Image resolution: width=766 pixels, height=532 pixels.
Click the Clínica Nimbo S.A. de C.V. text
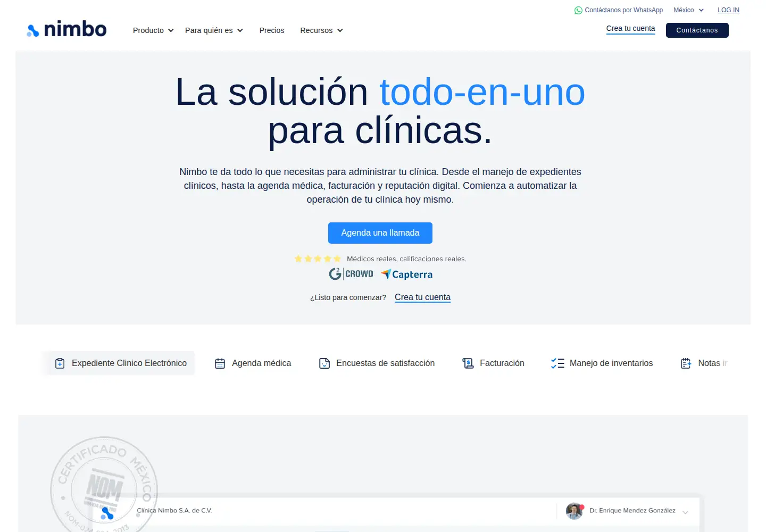click(174, 511)
